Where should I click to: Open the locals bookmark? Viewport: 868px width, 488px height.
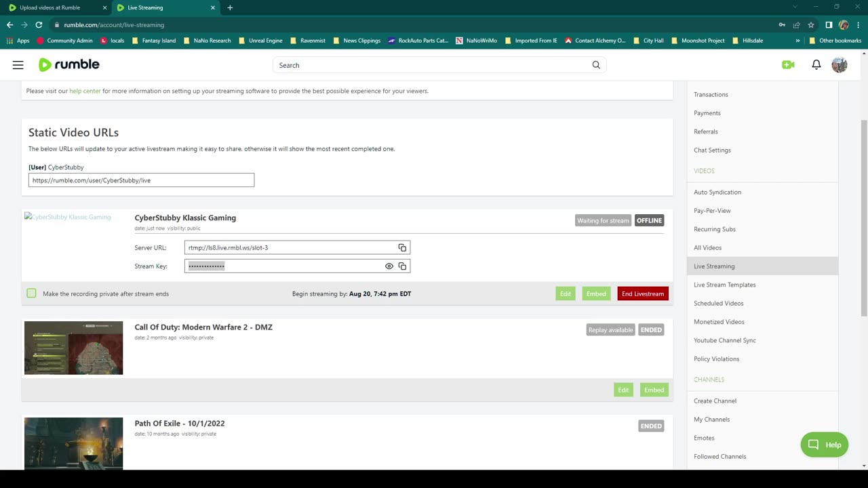tap(112, 41)
